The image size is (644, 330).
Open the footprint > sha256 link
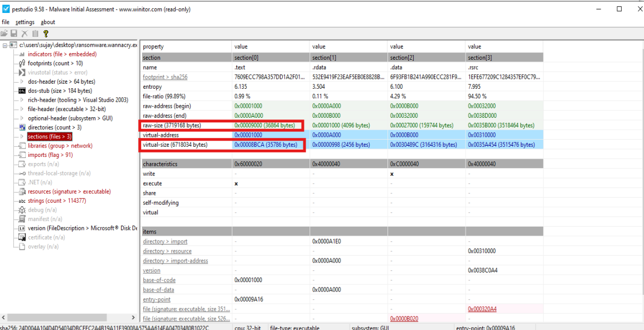click(165, 77)
